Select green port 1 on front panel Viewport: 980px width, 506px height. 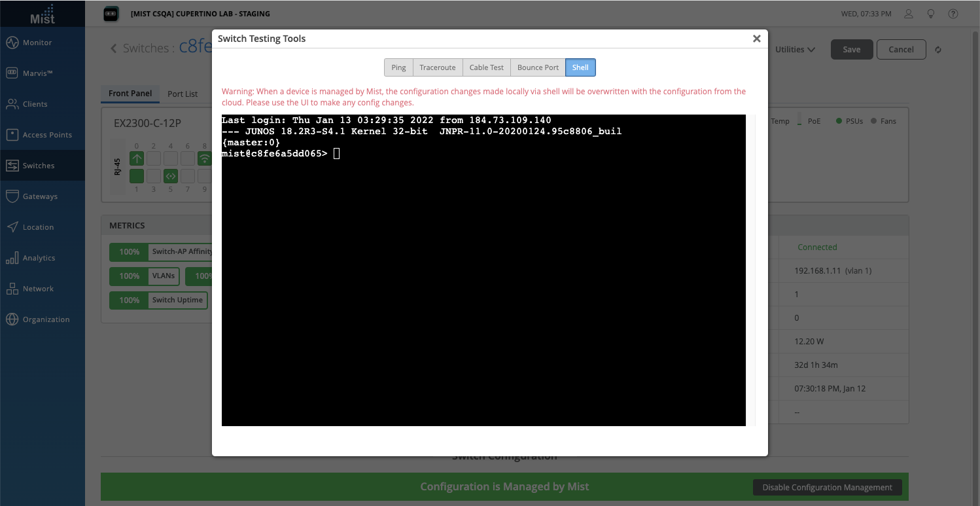[137, 175]
